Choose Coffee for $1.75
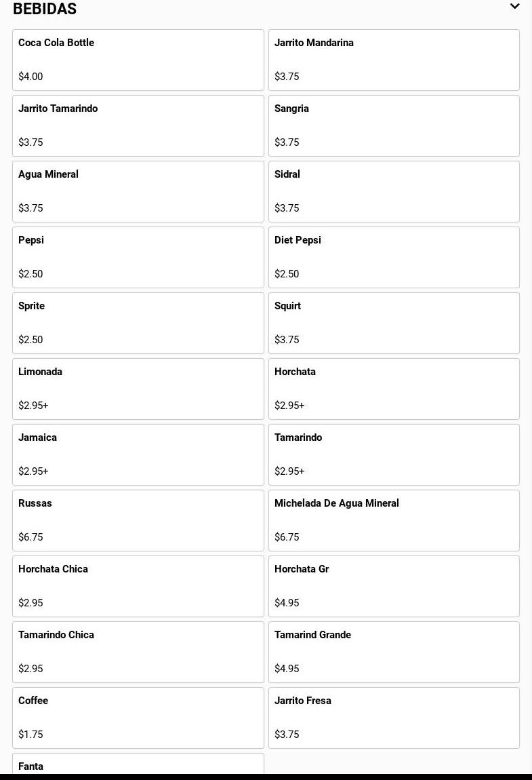The height and width of the screenshot is (780, 532). coord(138,718)
